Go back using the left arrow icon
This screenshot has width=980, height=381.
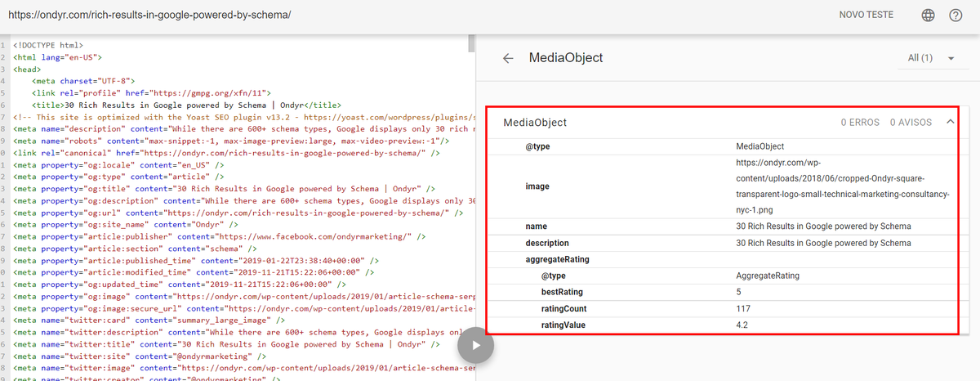tap(508, 58)
